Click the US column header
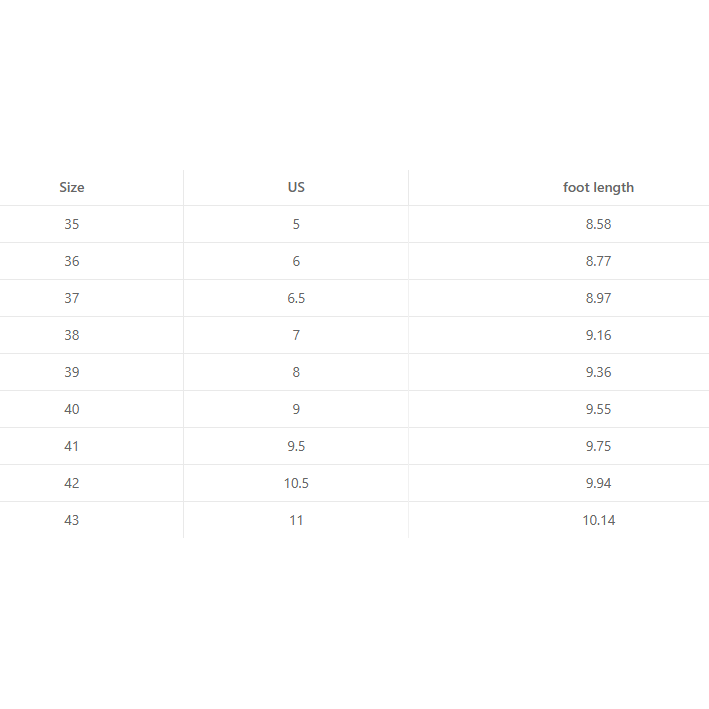709x709 pixels. 296,188
